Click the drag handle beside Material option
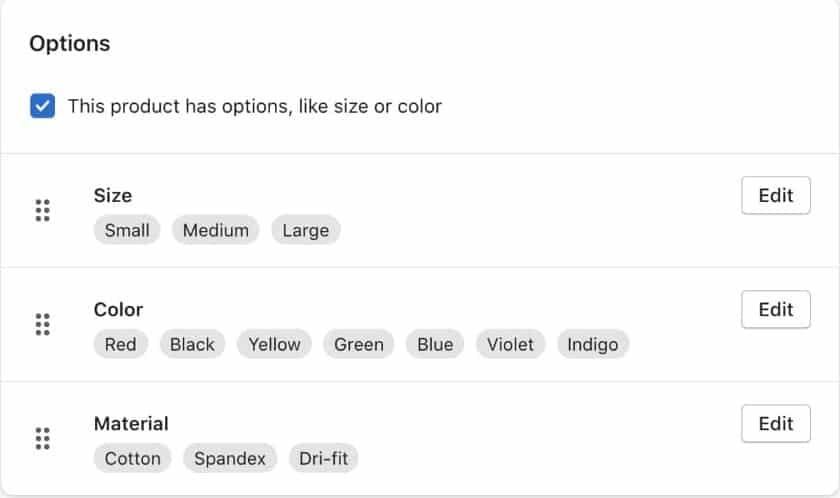 pyautogui.click(x=42, y=438)
